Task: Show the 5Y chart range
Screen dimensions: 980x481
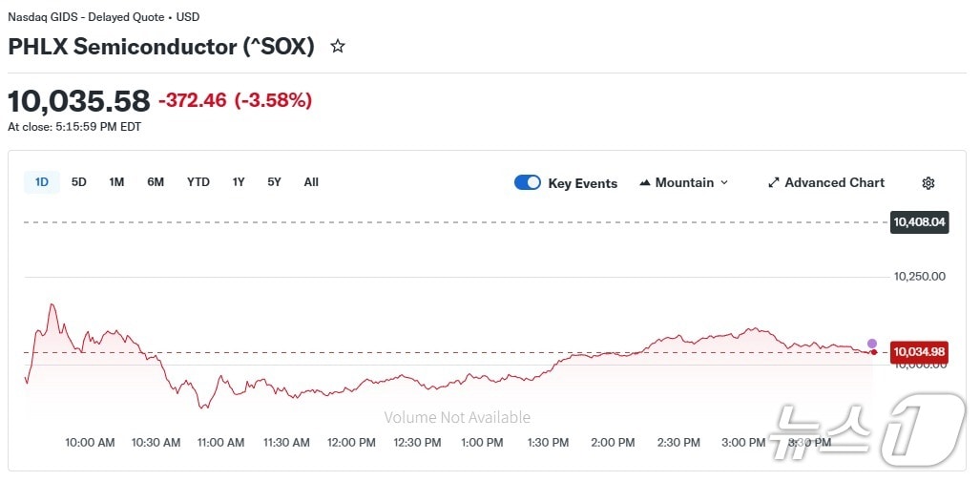Action: 274,182
